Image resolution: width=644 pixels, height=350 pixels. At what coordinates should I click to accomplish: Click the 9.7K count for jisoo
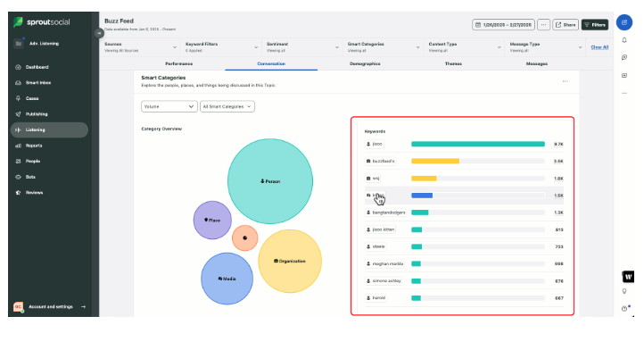coord(558,145)
